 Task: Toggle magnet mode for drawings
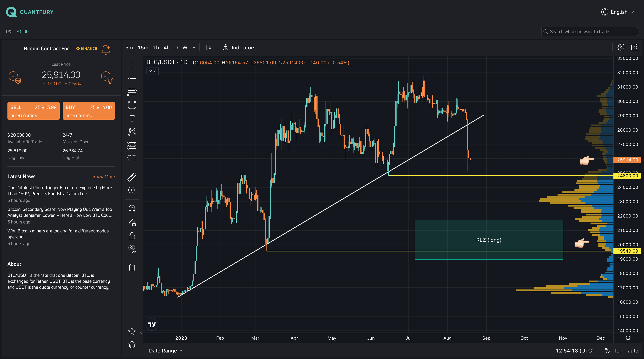click(132, 209)
